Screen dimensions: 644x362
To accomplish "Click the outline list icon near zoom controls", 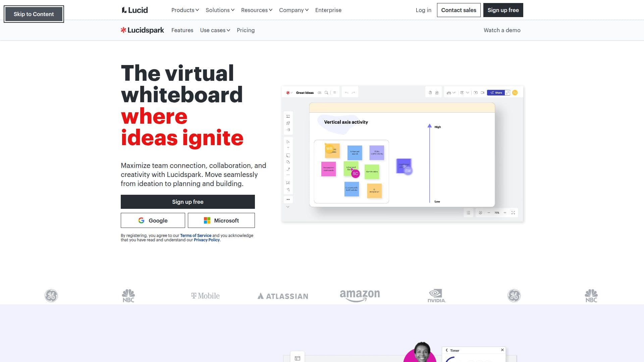I will tap(468, 213).
